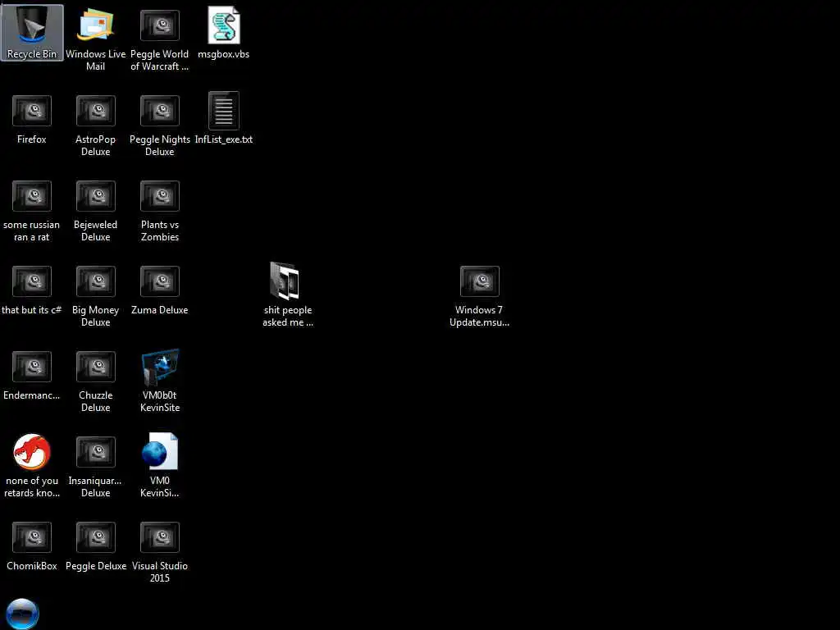
Task: Open Windows Live Mail shortcut
Action: coord(95,39)
